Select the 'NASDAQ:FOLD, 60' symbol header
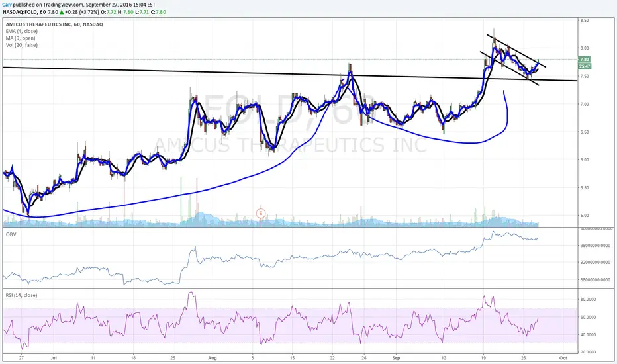This screenshot has width=617, height=364. pyautogui.click(x=24, y=12)
